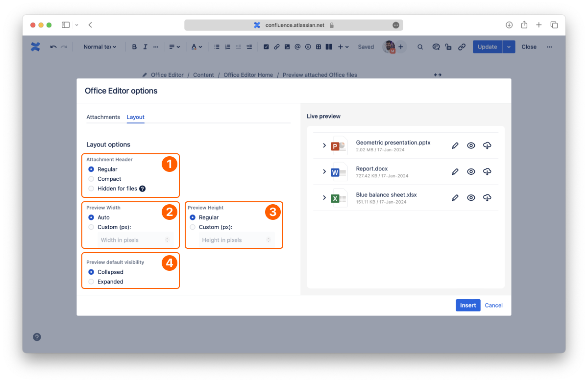Open the Normal text style dropdown
This screenshot has height=382, width=588.
point(100,47)
